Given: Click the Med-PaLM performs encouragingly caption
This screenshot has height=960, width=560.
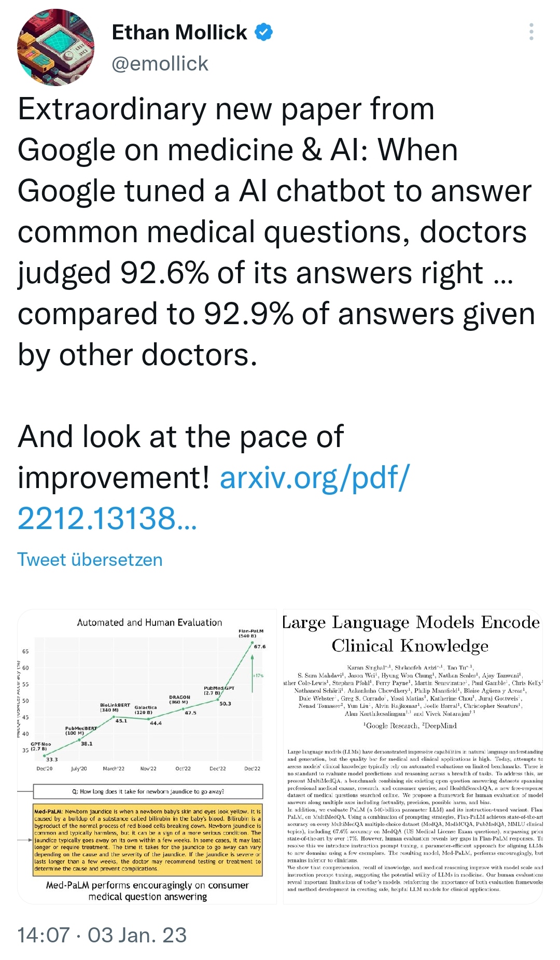Looking at the screenshot, I should click(x=147, y=891).
